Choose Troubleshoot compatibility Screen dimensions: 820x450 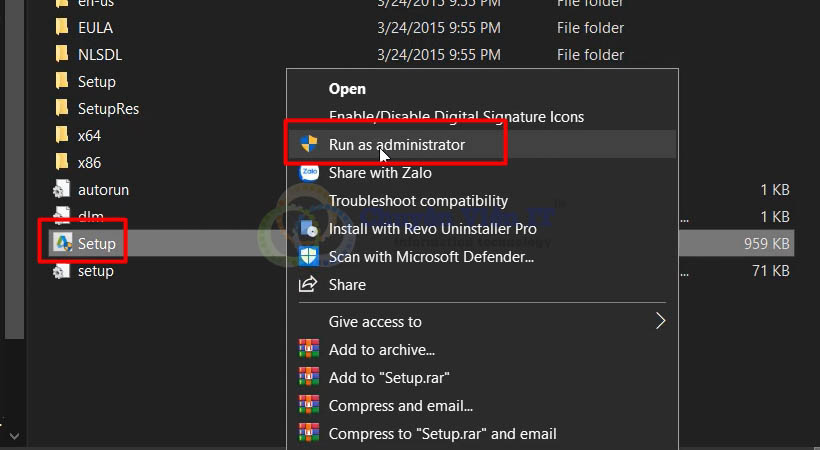pos(418,200)
